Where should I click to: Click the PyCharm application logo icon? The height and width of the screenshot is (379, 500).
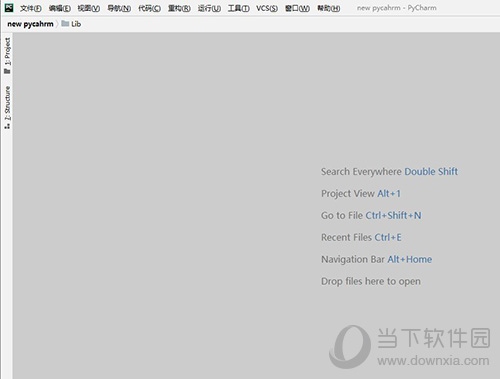(9, 8)
